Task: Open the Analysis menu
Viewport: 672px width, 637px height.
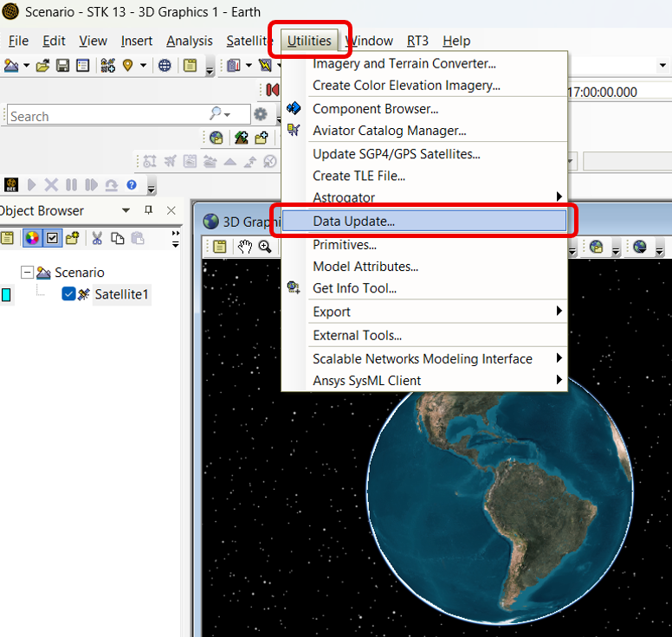Action: [x=189, y=41]
